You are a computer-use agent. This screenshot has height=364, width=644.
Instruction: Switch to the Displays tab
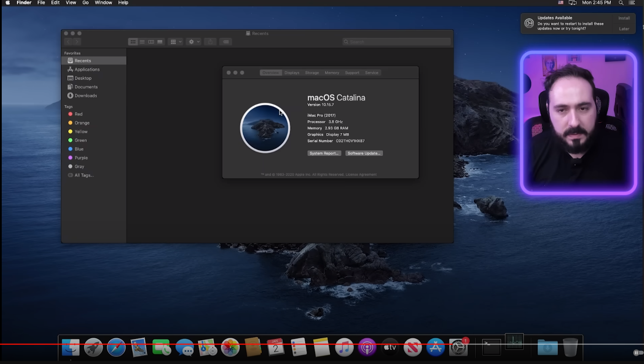coord(292,73)
